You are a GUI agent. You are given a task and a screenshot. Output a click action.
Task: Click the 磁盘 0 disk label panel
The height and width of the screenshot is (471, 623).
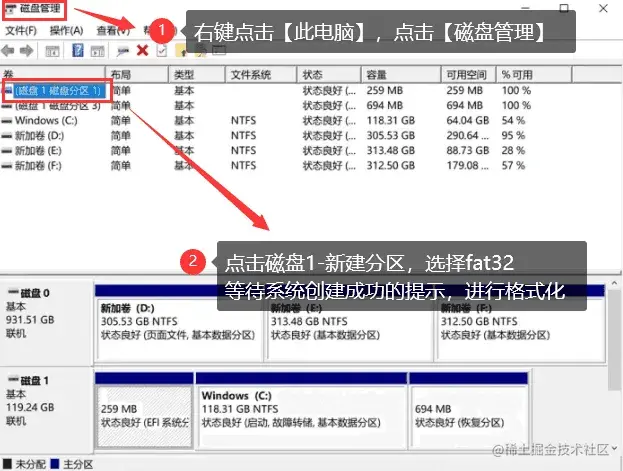point(46,323)
